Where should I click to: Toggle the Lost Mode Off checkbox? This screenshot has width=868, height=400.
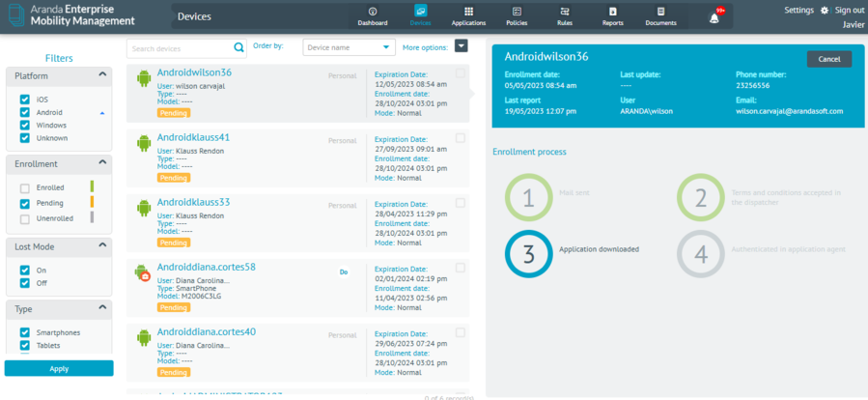click(x=24, y=283)
